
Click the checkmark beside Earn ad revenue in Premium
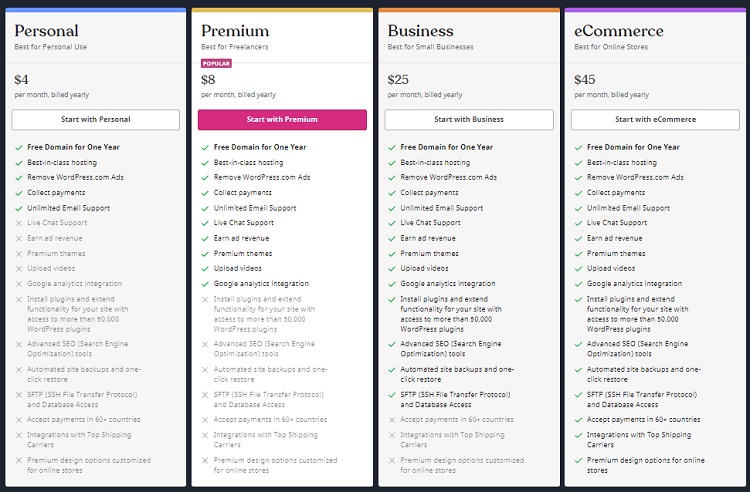click(205, 239)
